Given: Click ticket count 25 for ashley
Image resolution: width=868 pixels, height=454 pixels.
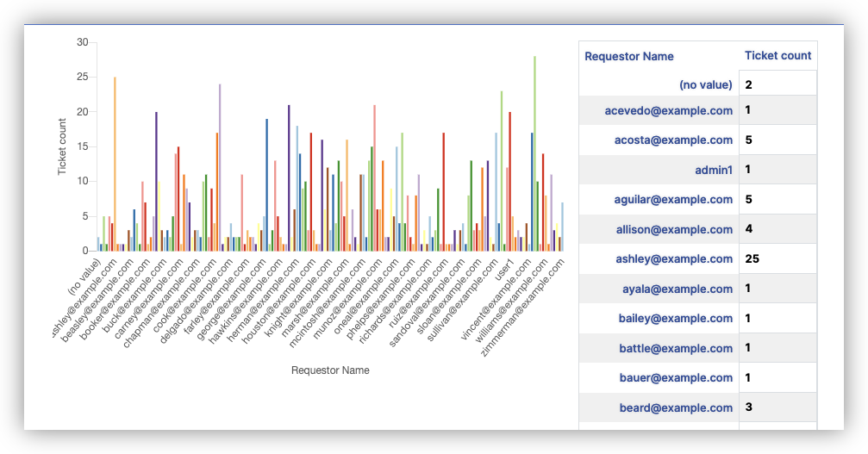Looking at the screenshot, I should click(x=751, y=258).
